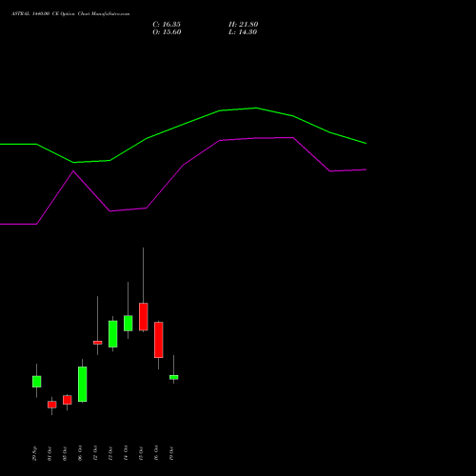476x476 pixels.
Task: Click the 'O: 15.60' open value
Action: [x=167, y=32]
